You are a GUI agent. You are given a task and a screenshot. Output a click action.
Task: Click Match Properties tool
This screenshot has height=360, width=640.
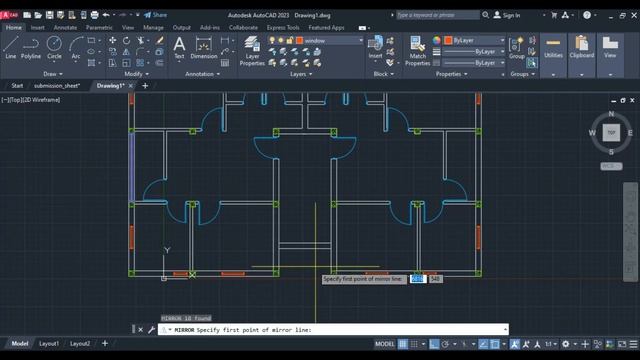tap(417, 51)
